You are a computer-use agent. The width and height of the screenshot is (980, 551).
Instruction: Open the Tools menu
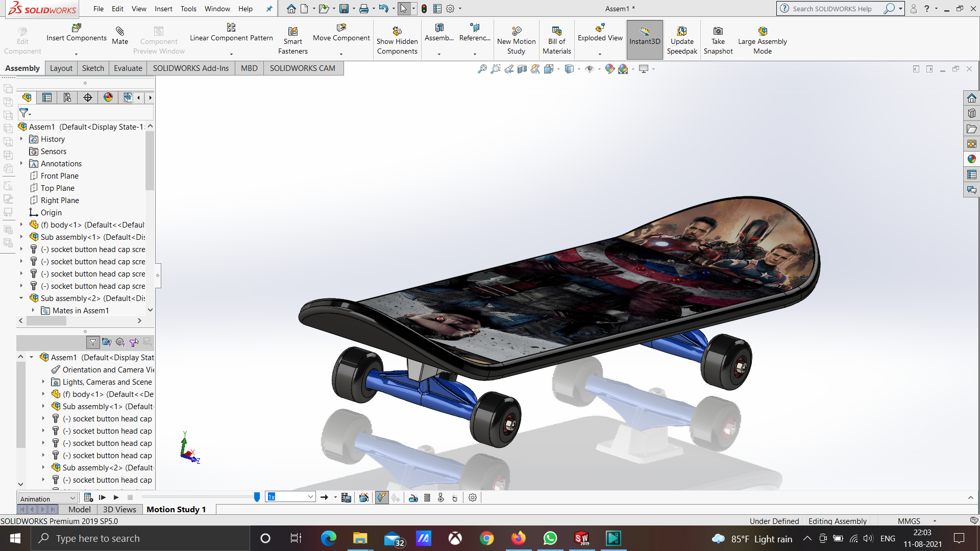coord(188,9)
